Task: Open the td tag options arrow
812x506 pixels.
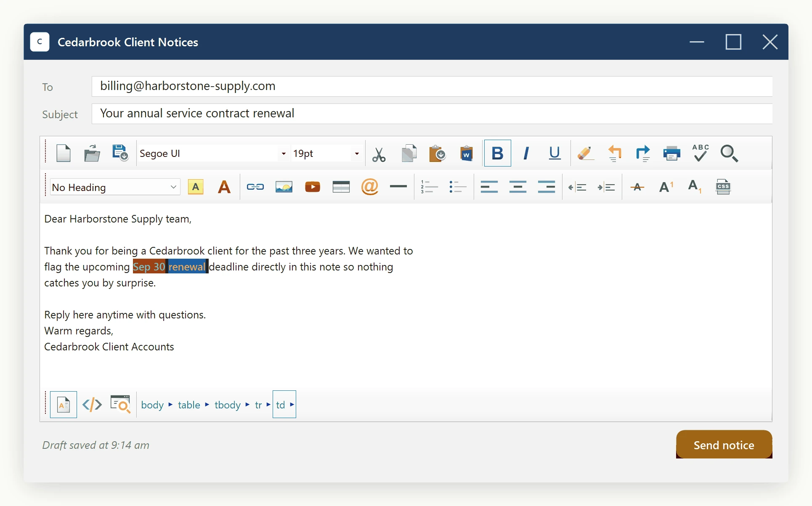Action: point(292,405)
